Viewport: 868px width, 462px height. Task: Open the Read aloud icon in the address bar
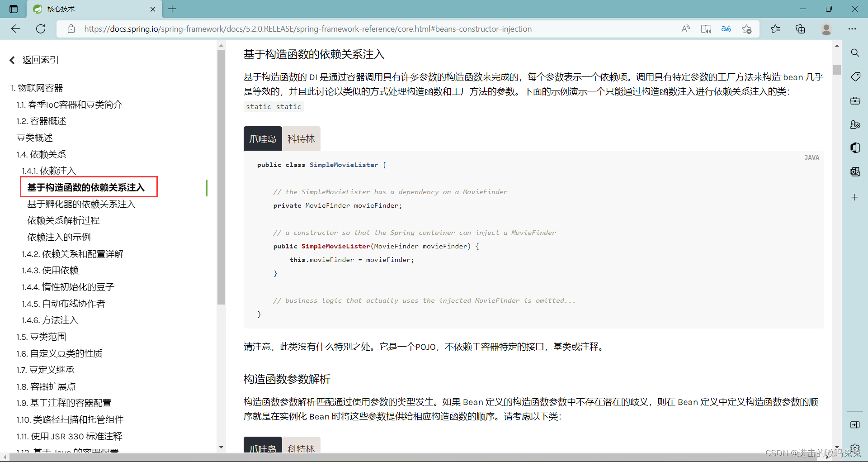click(685, 29)
